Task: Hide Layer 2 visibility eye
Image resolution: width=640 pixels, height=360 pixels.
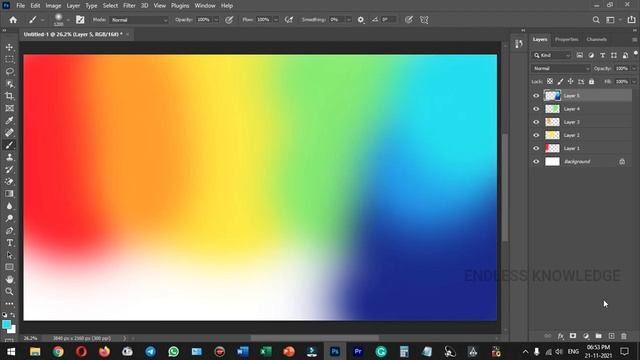Action: [536, 135]
